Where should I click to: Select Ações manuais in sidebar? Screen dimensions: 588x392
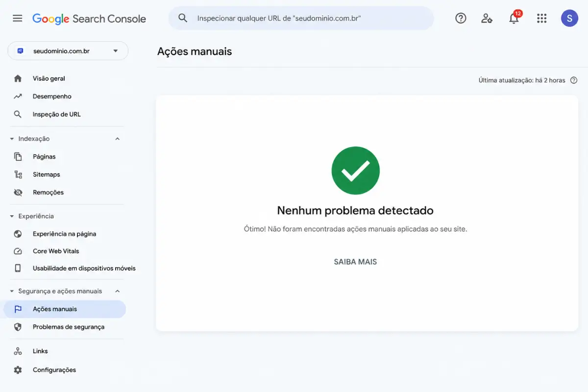[x=65, y=309]
